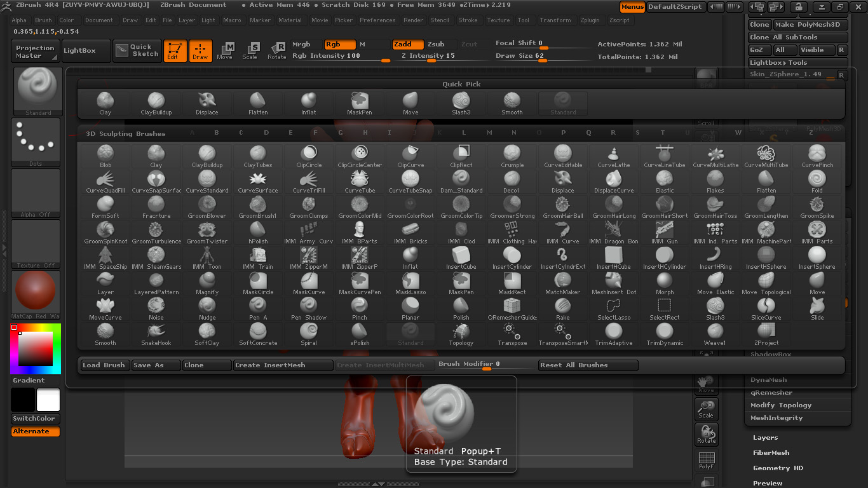Select the CurveMultiTube brush
Screen dimensions: 868x488
pyautogui.click(x=766, y=156)
